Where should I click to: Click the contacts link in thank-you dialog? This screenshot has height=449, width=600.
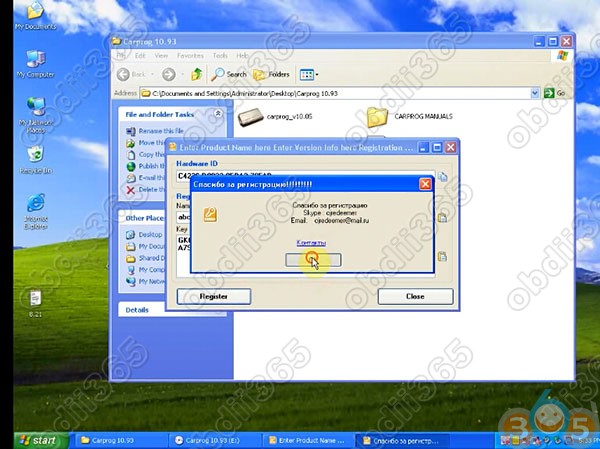pos(311,243)
